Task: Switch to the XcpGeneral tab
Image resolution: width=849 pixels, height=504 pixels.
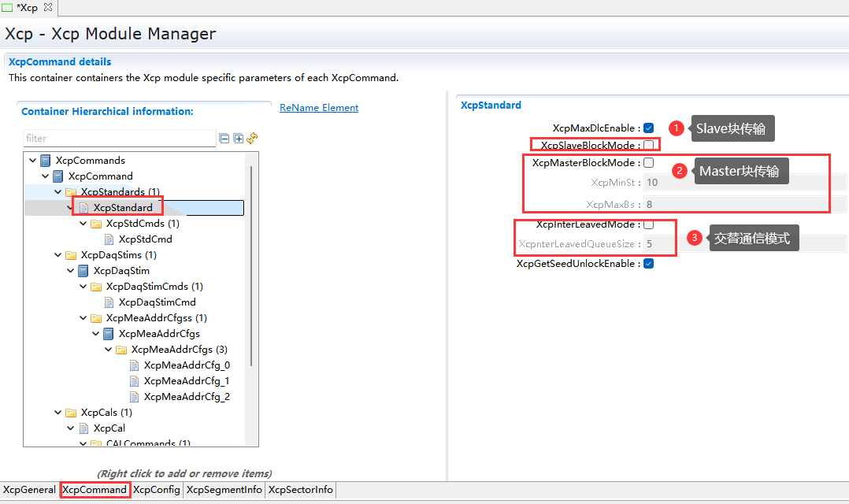Action: pyautogui.click(x=29, y=490)
